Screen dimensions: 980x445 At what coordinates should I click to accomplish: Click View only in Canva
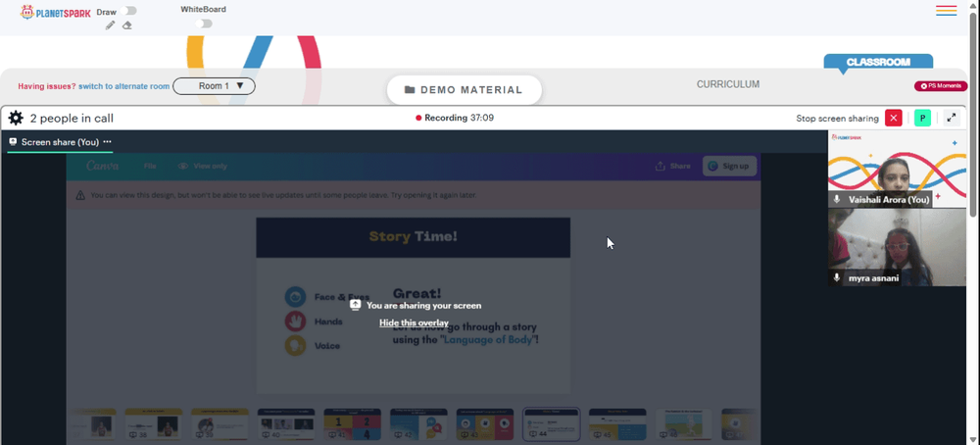(203, 167)
